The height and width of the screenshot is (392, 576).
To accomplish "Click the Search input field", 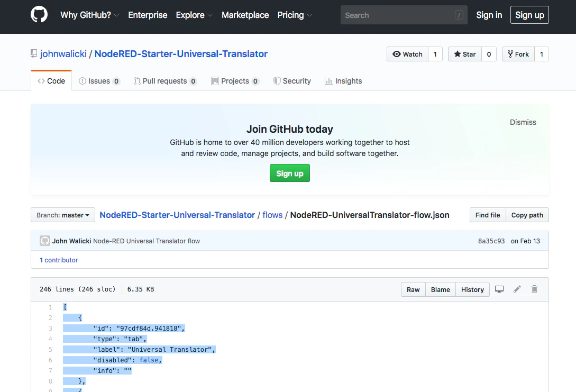I will [x=404, y=15].
